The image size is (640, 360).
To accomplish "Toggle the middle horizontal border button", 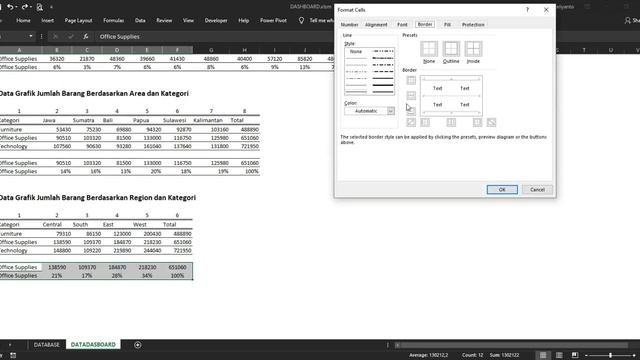I will coord(411,96).
